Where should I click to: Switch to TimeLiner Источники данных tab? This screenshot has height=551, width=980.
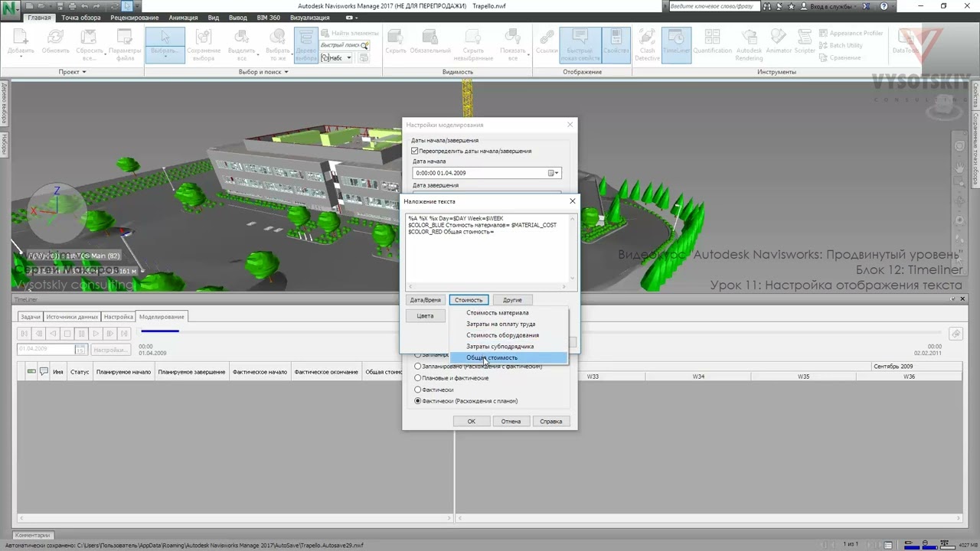click(x=73, y=317)
